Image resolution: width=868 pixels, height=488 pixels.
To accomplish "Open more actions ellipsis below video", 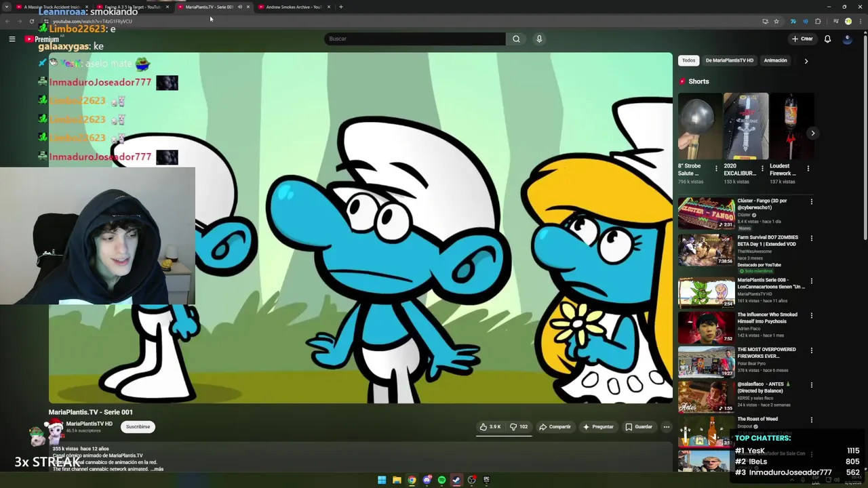I will (x=667, y=427).
